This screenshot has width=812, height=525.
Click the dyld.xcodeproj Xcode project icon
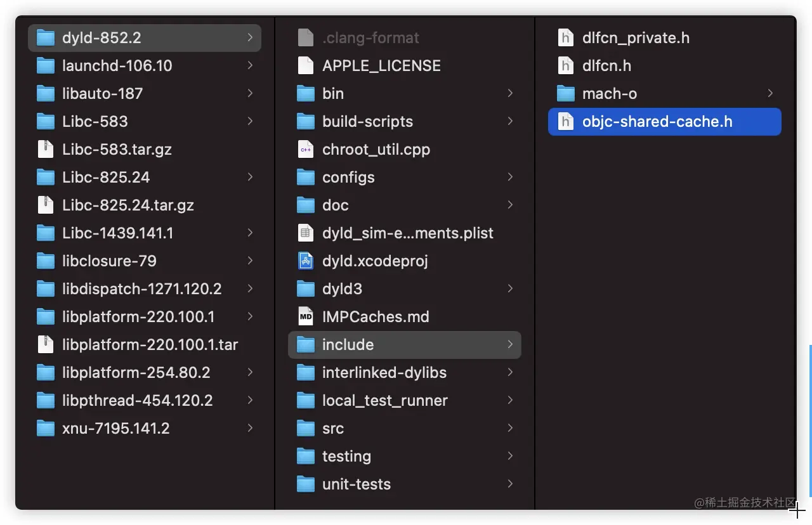coord(306,261)
